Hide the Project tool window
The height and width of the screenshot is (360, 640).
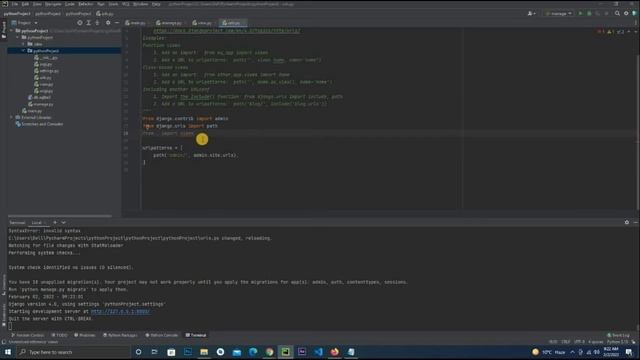click(117, 23)
